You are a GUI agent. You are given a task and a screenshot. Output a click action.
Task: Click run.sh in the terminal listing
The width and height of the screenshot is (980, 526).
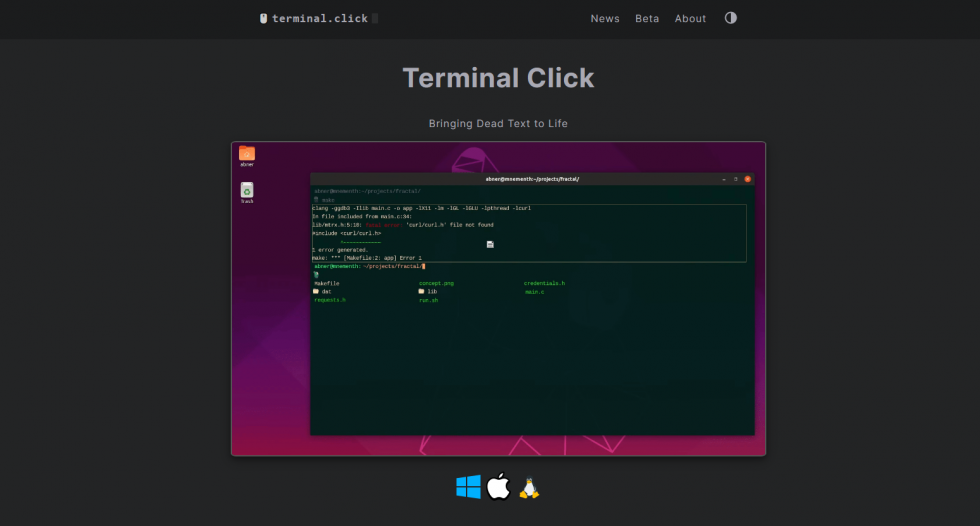pos(428,300)
